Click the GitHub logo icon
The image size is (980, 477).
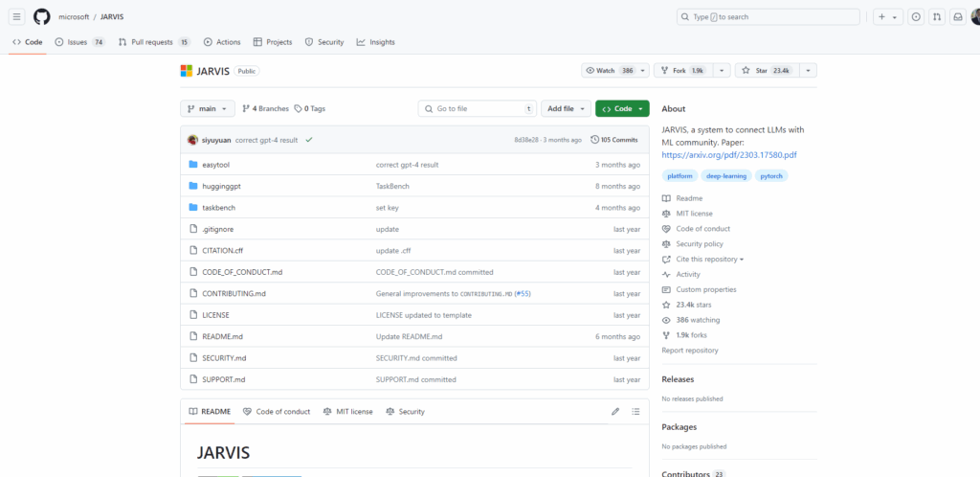pos(42,17)
